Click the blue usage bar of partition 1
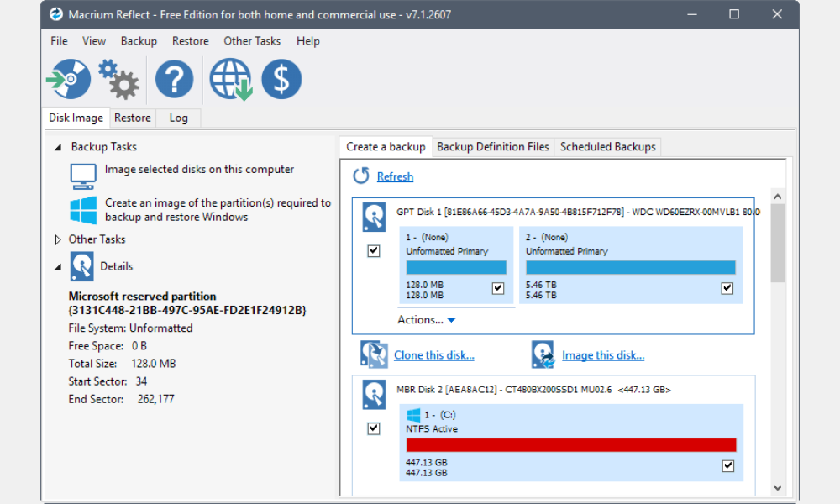The image size is (840, 504). pyautogui.click(x=456, y=267)
